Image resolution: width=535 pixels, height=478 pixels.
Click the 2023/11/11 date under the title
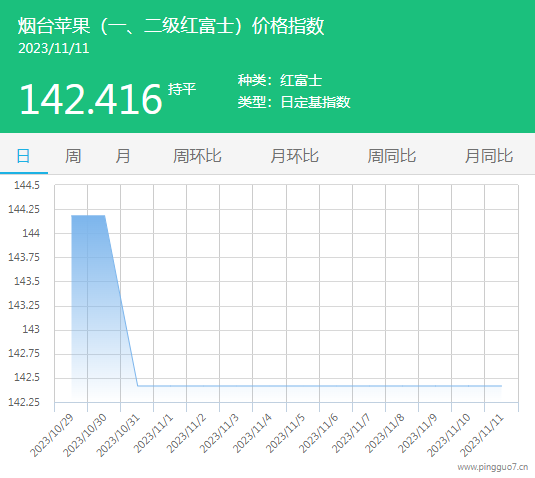coord(54,48)
